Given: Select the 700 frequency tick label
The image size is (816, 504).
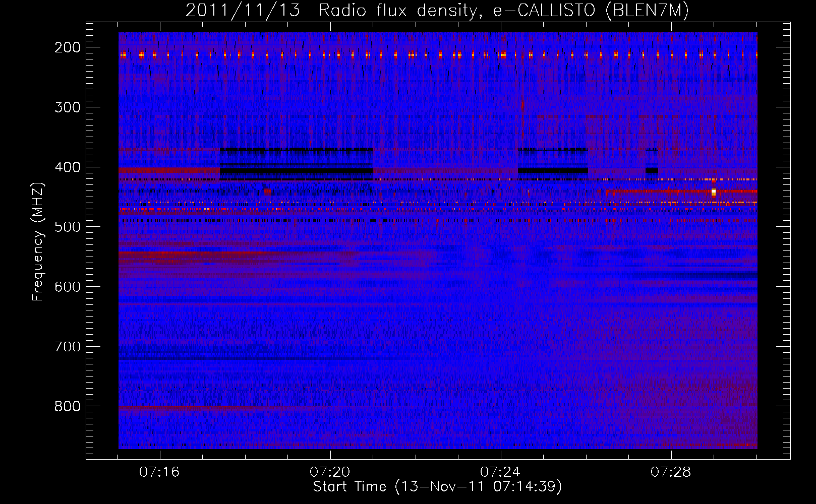Looking at the screenshot, I should point(68,347).
